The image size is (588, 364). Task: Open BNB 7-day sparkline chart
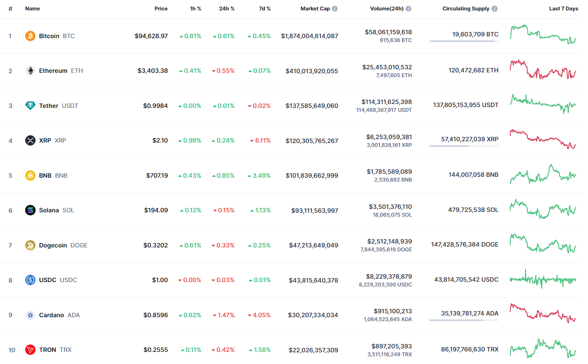pyautogui.click(x=543, y=174)
